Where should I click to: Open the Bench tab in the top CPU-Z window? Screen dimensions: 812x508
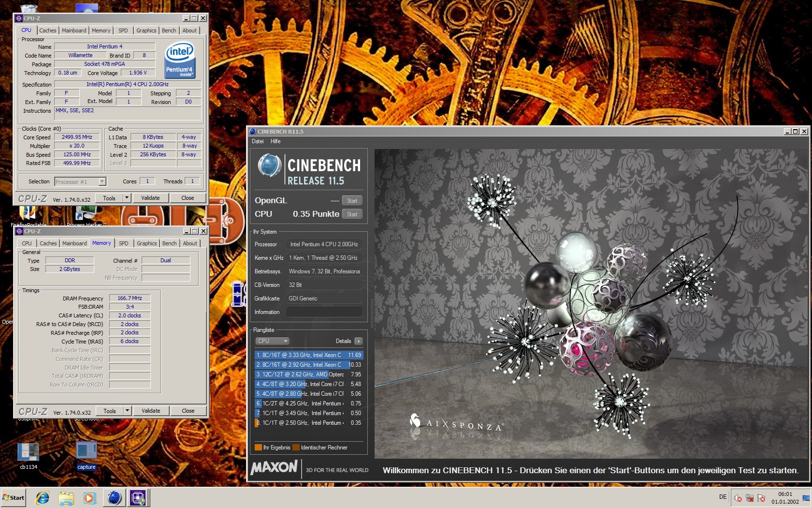(169, 30)
